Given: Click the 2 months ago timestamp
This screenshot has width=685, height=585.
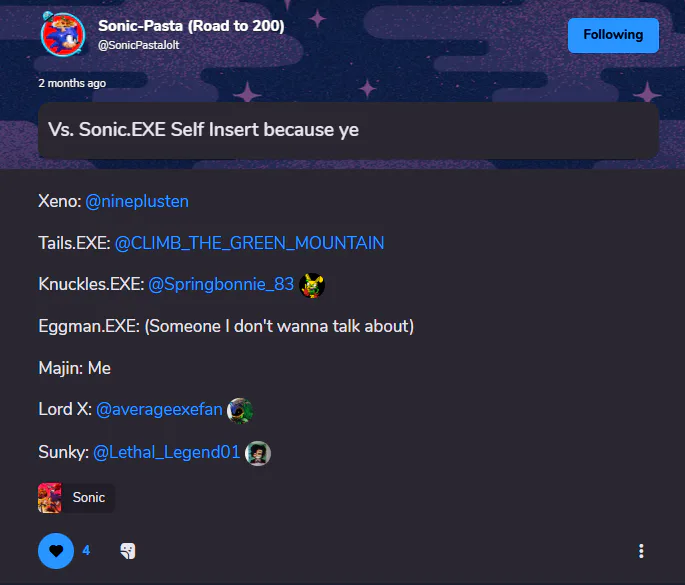Looking at the screenshot, I should click(72, 83).
